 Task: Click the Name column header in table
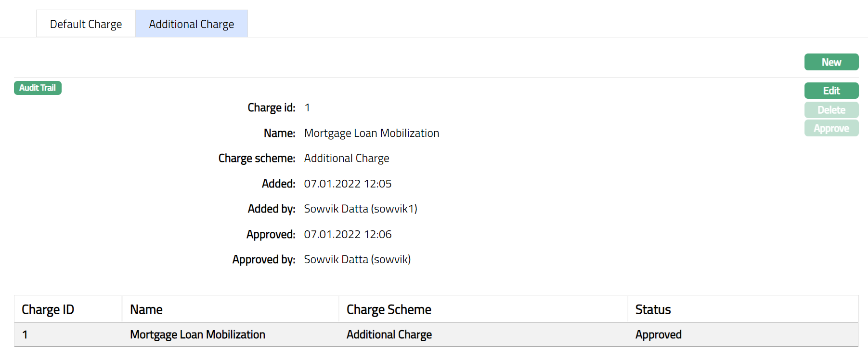(146, 309)
